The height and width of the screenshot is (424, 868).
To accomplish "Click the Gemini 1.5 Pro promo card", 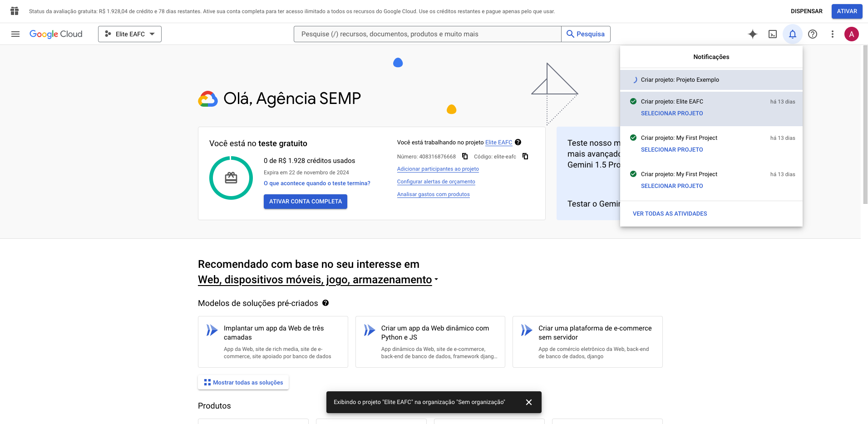I will (588, 173).
